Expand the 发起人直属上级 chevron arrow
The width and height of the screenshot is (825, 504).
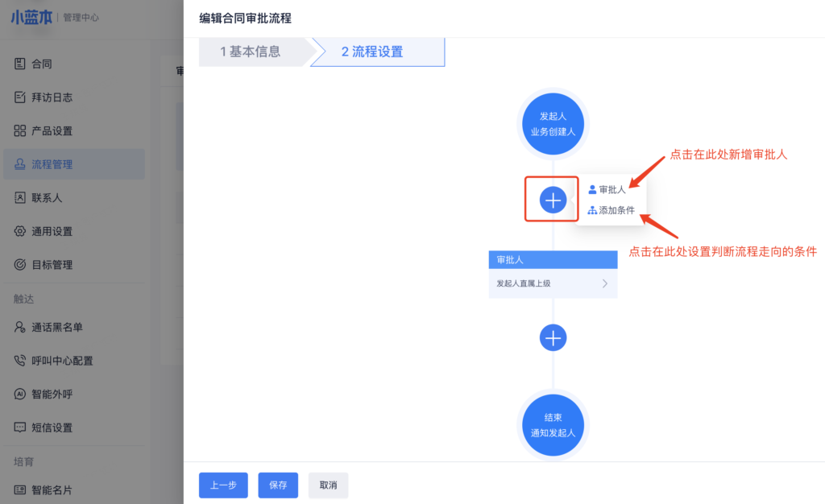pyautogui.click(x=604, y=283)
